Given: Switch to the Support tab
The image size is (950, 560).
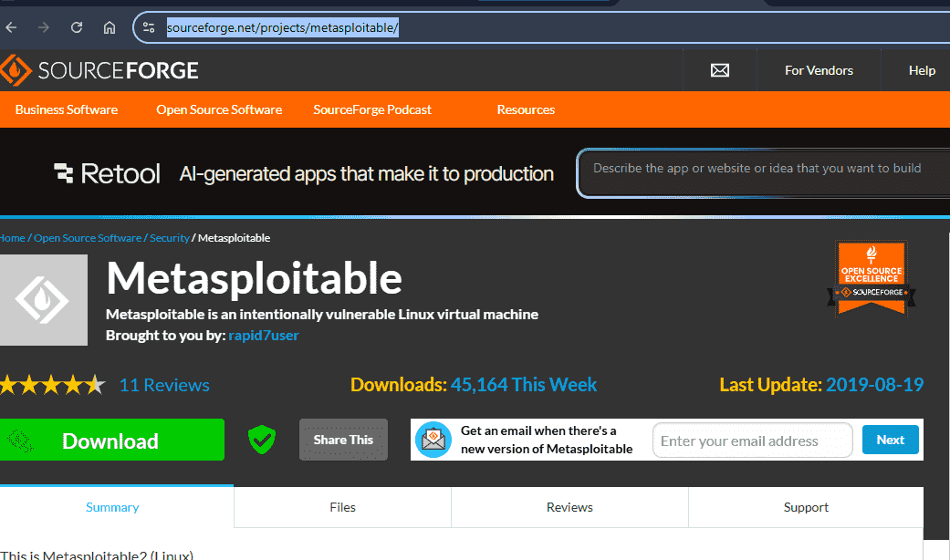Looking at the screenshot, I should coord(806,507).
